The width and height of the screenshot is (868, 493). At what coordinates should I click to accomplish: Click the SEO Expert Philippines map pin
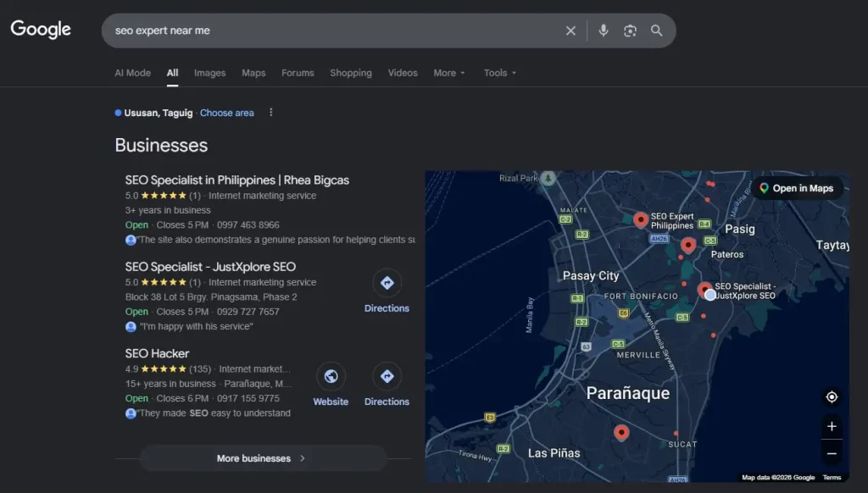tap(641, 219)
